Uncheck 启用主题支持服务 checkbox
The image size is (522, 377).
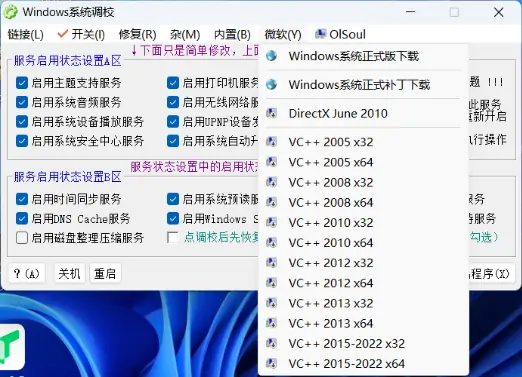pos(22,83)
